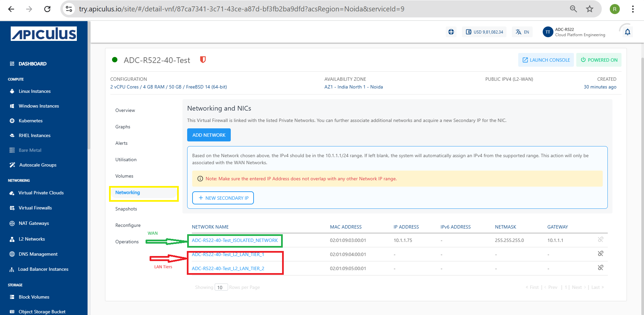Open the Kubernetes section
The image size is (644, 315).
click(31, 121)
